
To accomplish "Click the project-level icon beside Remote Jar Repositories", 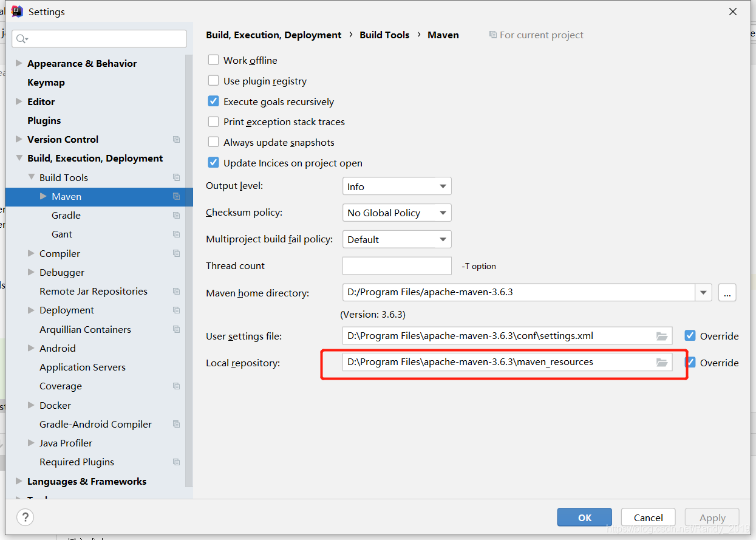I will coord(176,292).
